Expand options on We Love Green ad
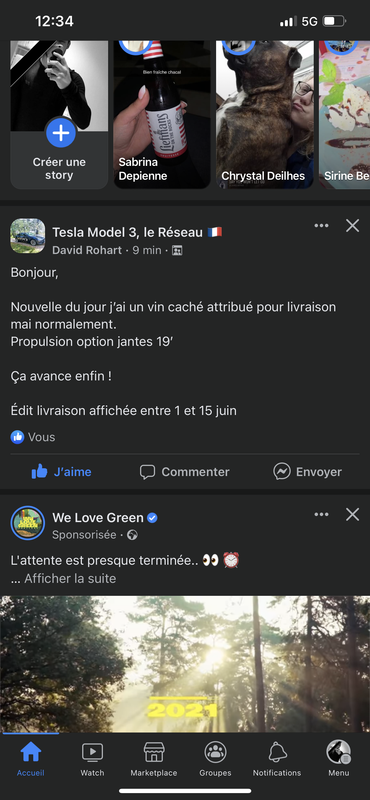Viewport: 370px width, 800px height. click(322, 515)
